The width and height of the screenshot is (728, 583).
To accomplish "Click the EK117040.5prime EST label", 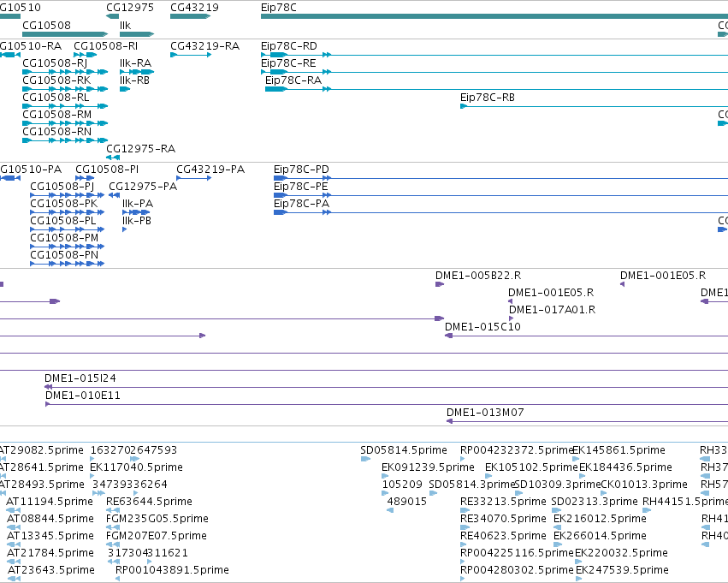I will point(137,467).
